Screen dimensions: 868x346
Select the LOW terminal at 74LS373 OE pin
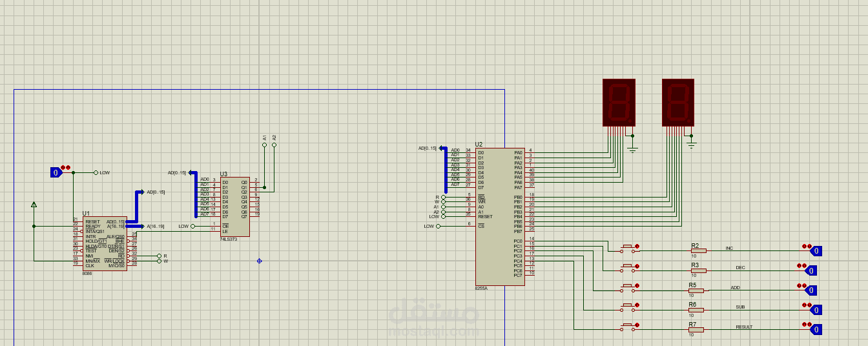tap(192, 226)
